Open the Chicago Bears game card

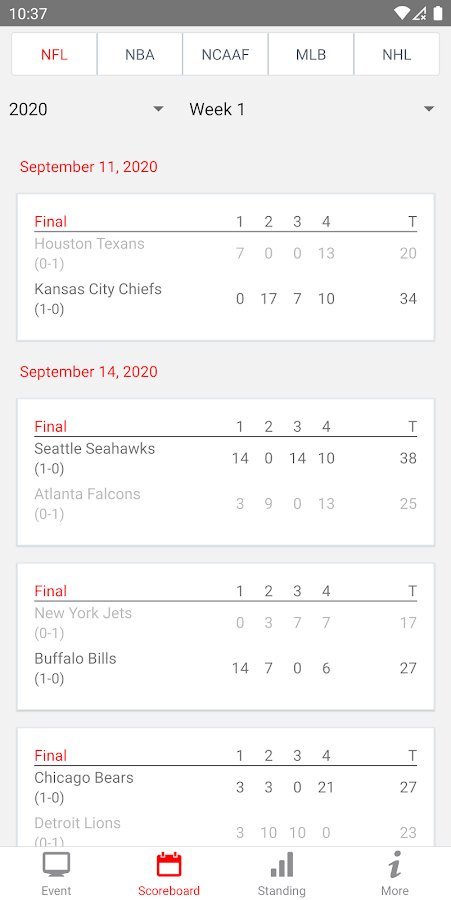coord(226,788)
